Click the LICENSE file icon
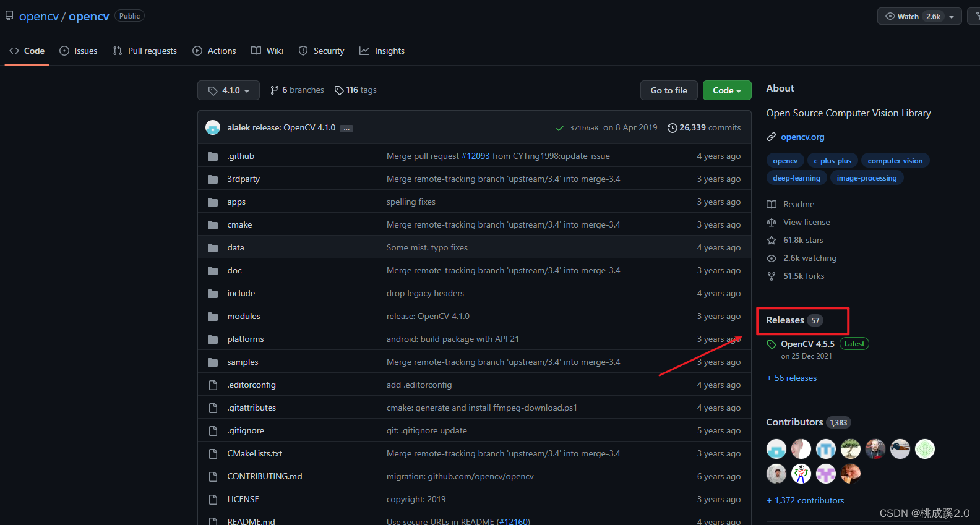980x525 pixels. pos(213,500)
